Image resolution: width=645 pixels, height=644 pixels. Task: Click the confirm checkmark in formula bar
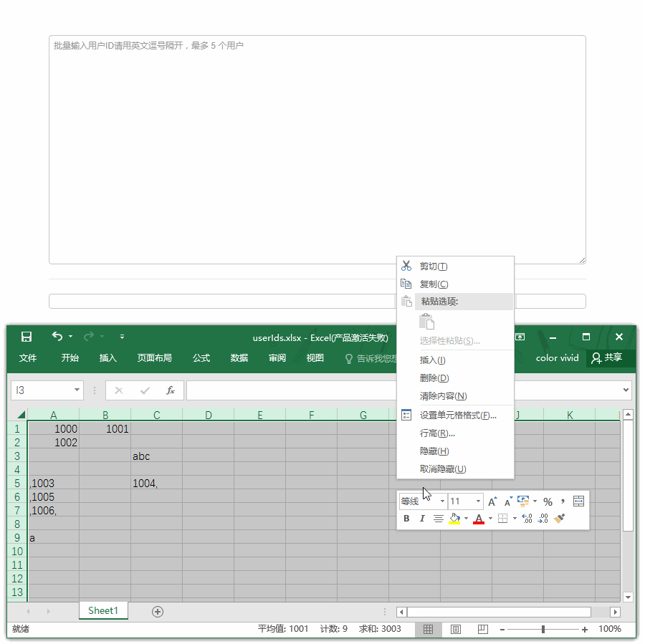[145, 390]
